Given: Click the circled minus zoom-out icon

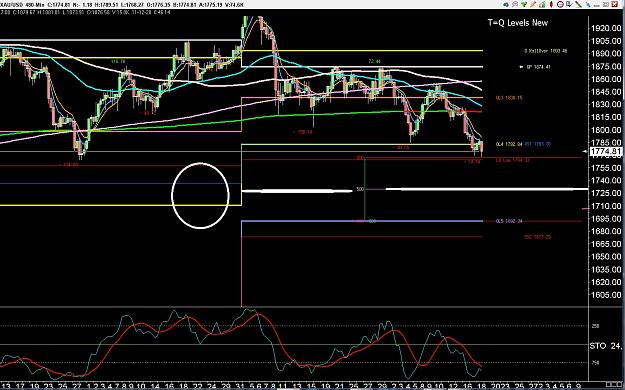Looking at the screenshot, I should pyautogui.click(x=560, y=4).
